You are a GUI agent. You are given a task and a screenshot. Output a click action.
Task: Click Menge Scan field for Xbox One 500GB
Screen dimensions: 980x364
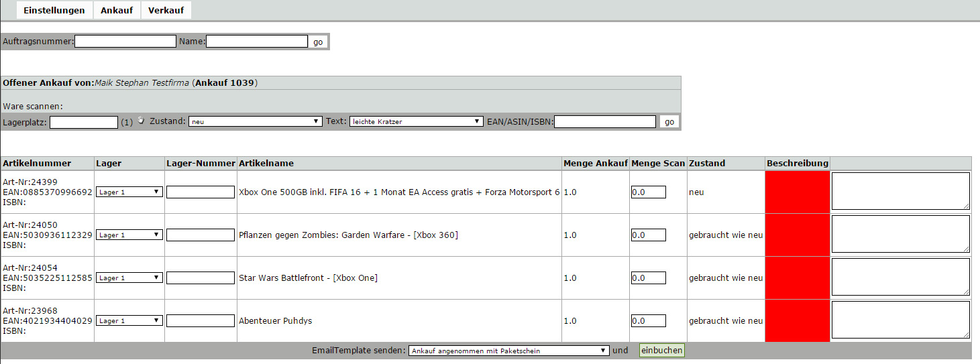point(649,192)
